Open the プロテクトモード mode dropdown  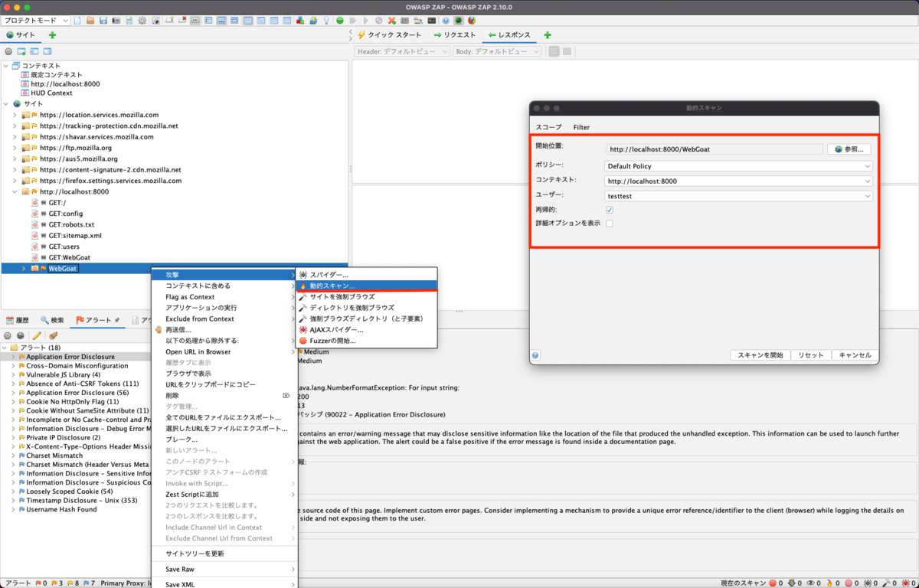pos(36,21)
